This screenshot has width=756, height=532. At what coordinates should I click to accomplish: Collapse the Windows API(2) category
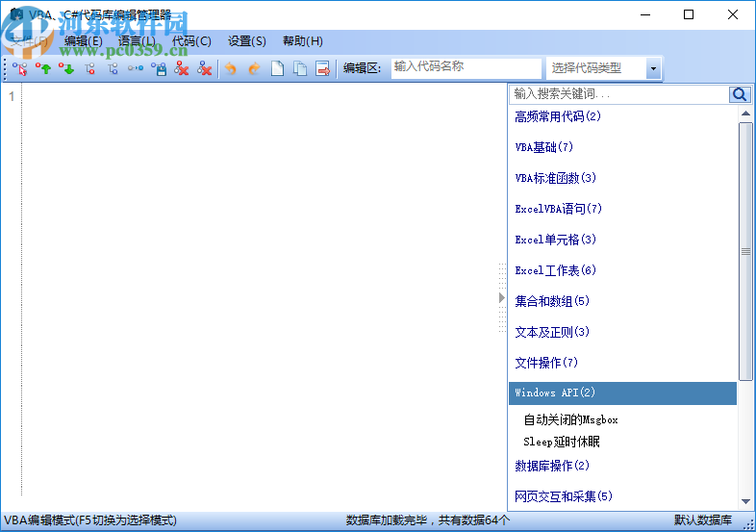[622, 393]
